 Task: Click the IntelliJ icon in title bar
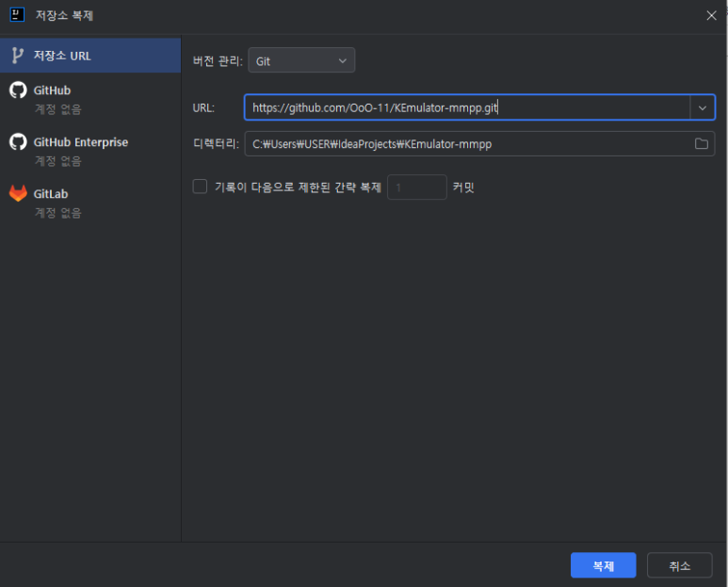coord(17,14)
